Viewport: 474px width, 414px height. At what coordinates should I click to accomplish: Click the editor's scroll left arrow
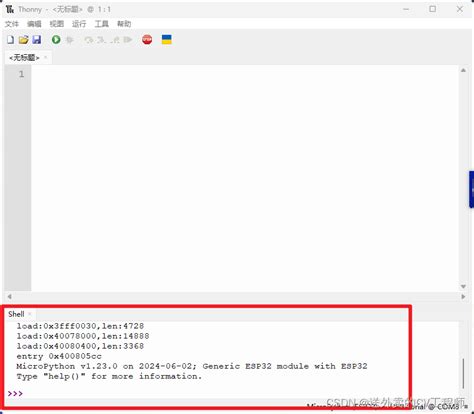click(9, 296)
